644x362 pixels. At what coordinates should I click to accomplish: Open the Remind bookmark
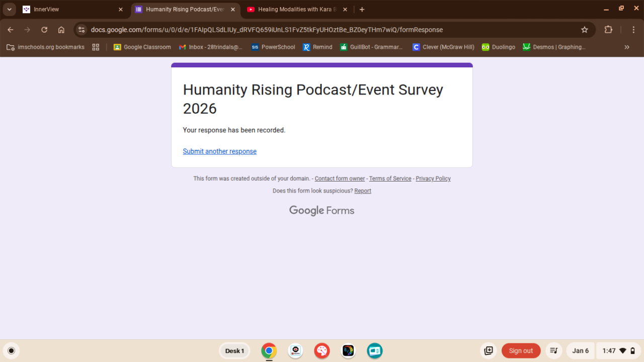(317, 47)
